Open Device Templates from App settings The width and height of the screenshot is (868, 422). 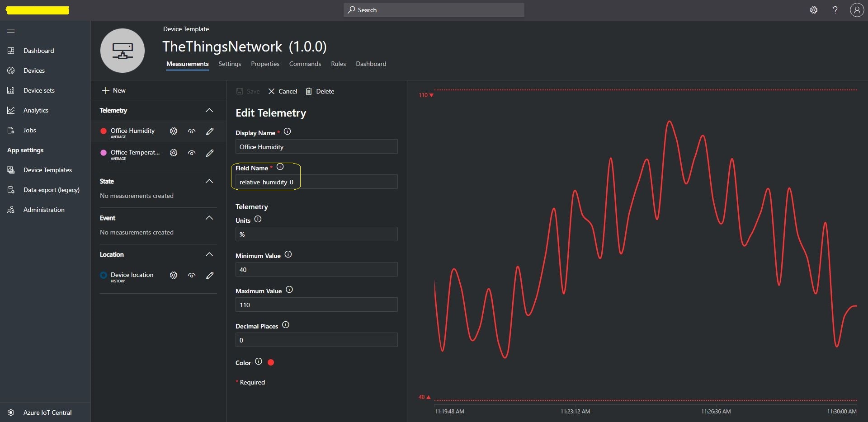[x=47, y=170]
